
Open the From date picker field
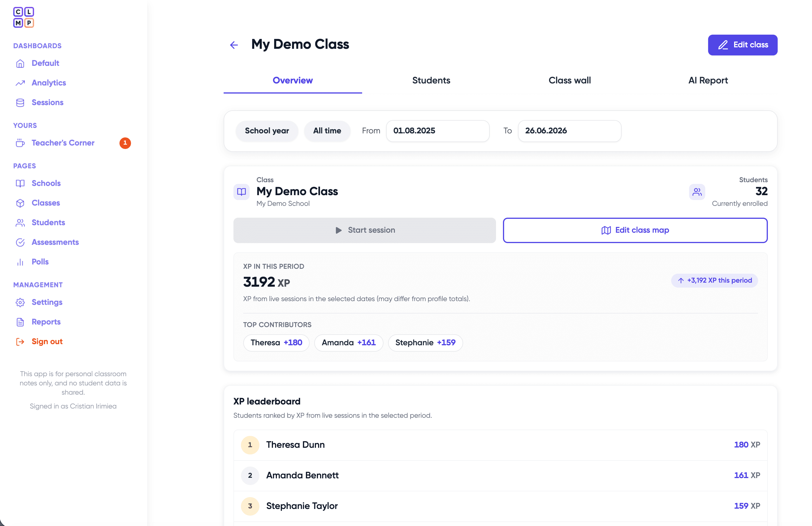(x=438, y=131)
